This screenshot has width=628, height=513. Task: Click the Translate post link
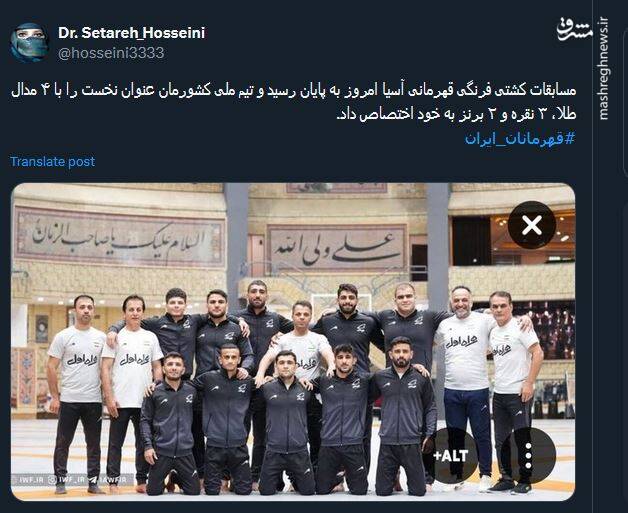coord(52,161)
